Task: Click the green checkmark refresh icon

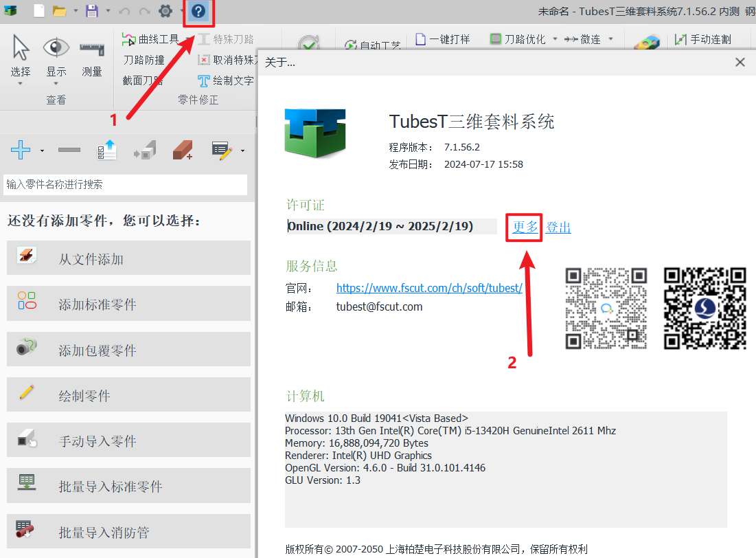Action: point(308,43)
